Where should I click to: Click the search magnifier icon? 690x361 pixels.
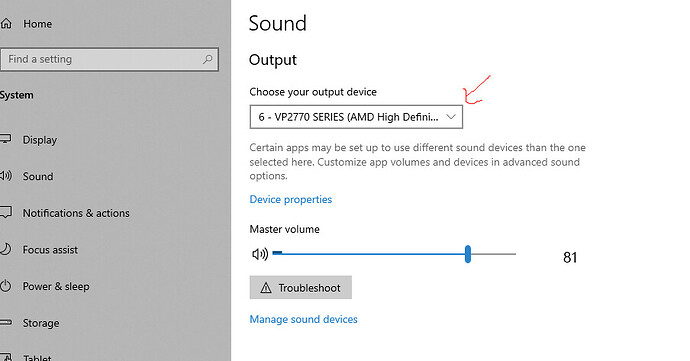[207, 59]
